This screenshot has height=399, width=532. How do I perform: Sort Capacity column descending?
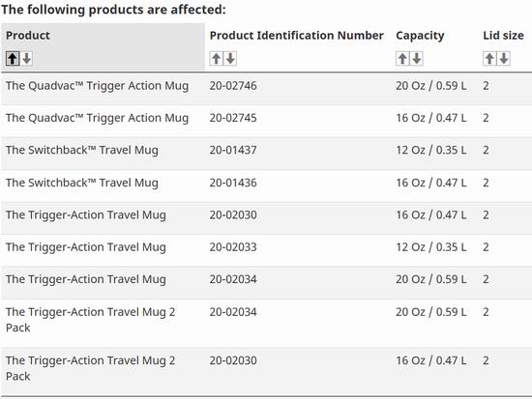click(417, 59)
